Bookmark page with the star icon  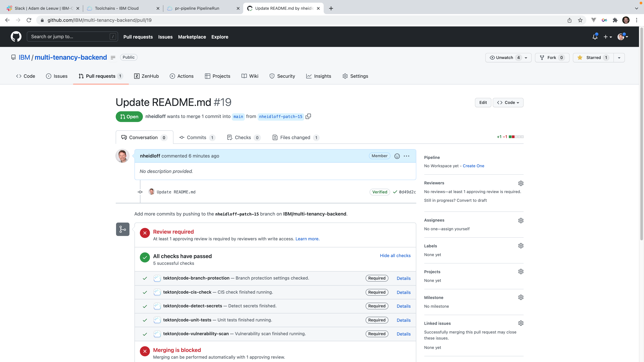580,20
